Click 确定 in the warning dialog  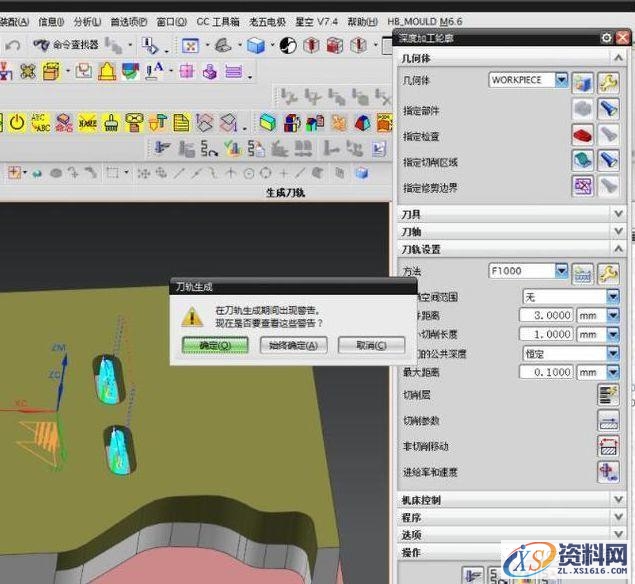[x=208, y=345]
